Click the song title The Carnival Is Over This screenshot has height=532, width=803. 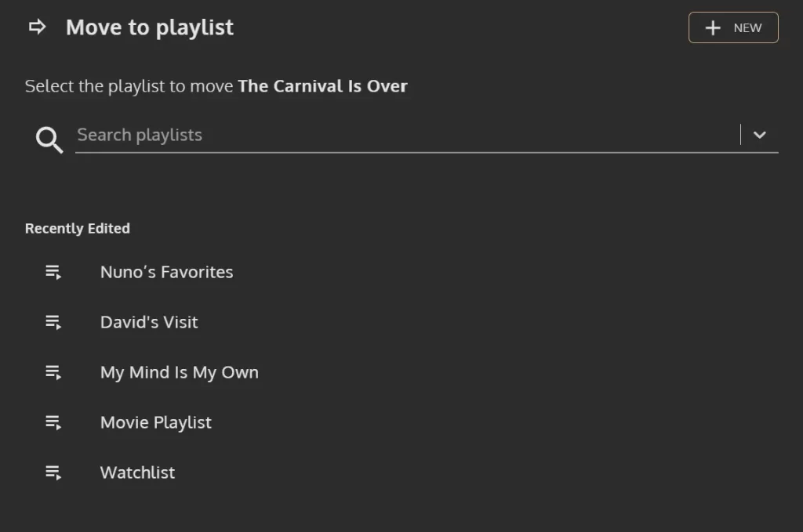(x=322, y=86)
